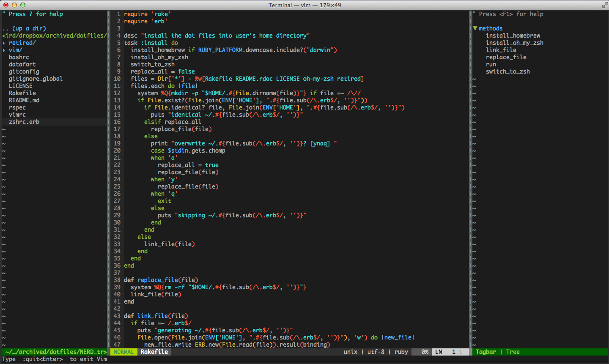Go up a directory via '.. (up a dir)'
The width and height of the screenshot is (609, 364).
coord(24,28)
